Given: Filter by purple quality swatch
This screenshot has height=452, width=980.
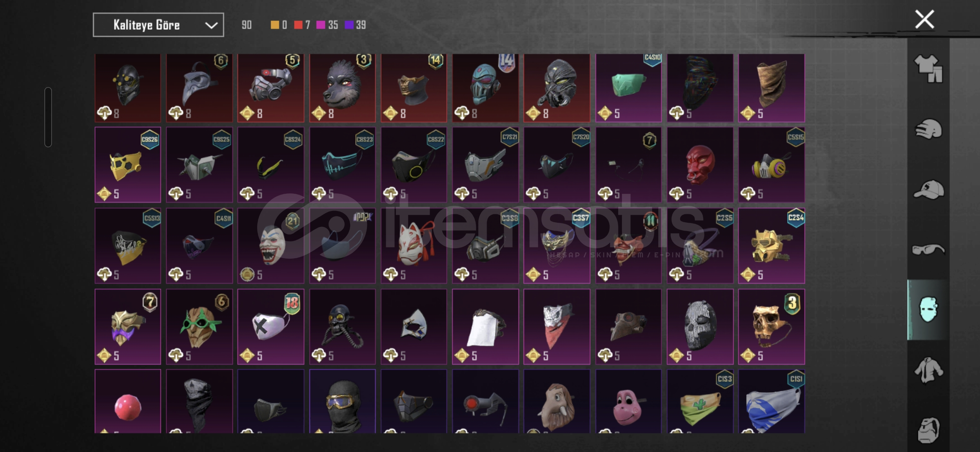Looking at the screenshot, I should (349, 25).
